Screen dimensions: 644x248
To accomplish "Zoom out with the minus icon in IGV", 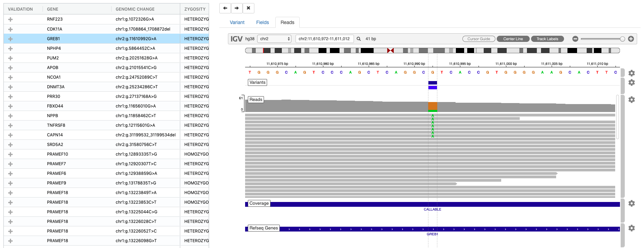I will click(575, 39).
